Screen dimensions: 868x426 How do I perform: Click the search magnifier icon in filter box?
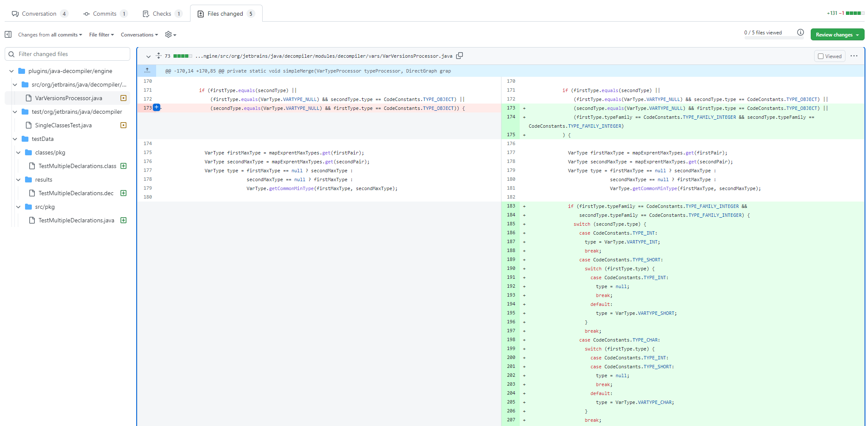point(11,54)
